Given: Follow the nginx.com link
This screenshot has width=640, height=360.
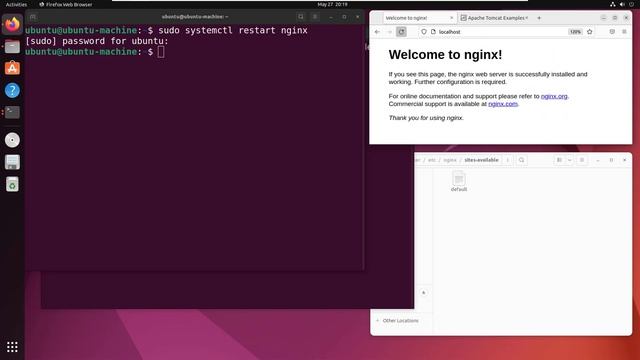Looking at the screenshot, I should 503,104.
